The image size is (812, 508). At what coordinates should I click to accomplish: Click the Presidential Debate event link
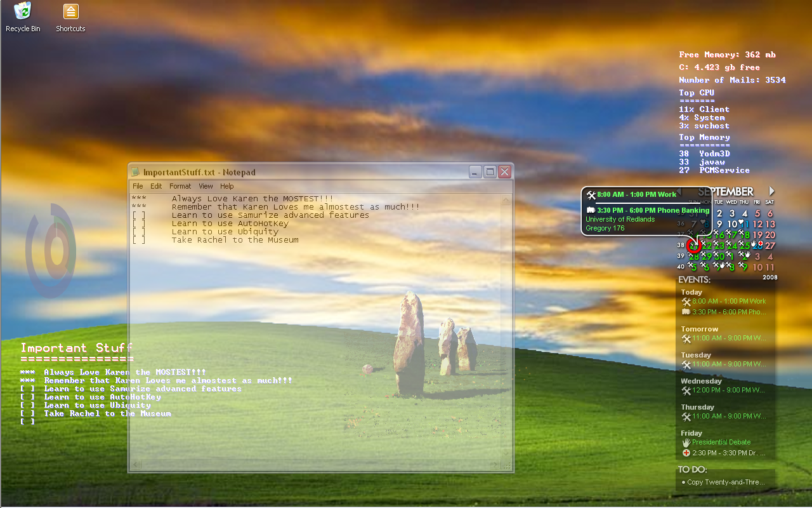pos(721,442)
